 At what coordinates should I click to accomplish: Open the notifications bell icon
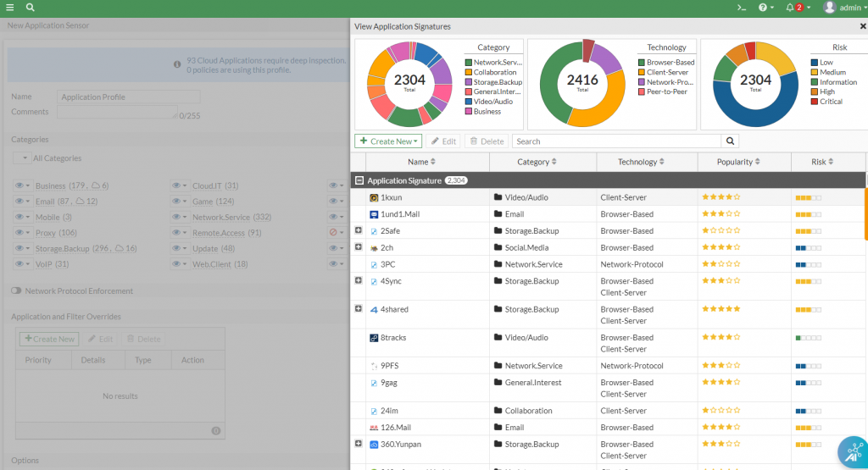(790, 7)
